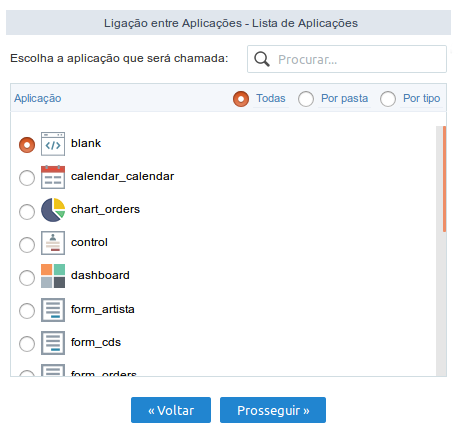Go back with the Voltar button
The height and width of the screenshot is (431, 458).
coord(171,410)
